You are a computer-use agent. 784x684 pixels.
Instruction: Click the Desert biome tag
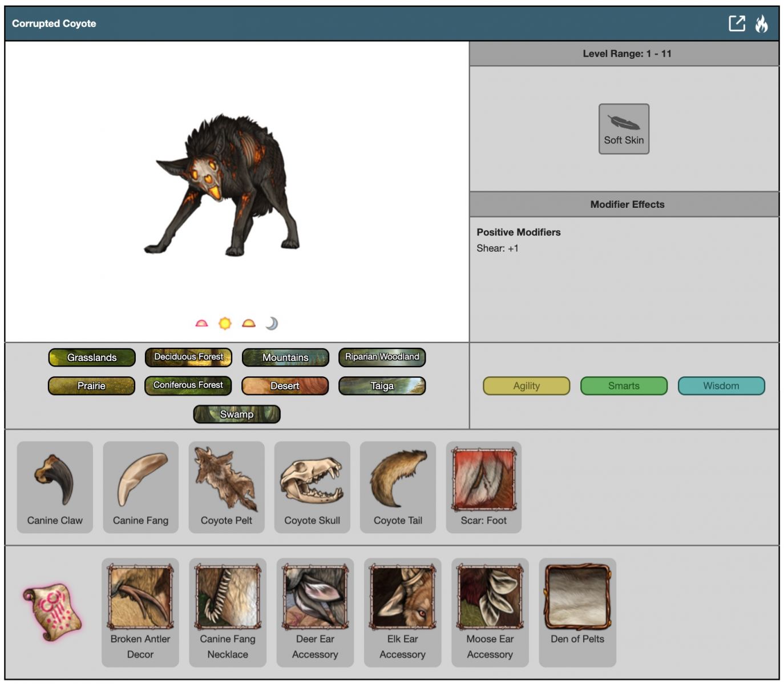click(285, 386)
